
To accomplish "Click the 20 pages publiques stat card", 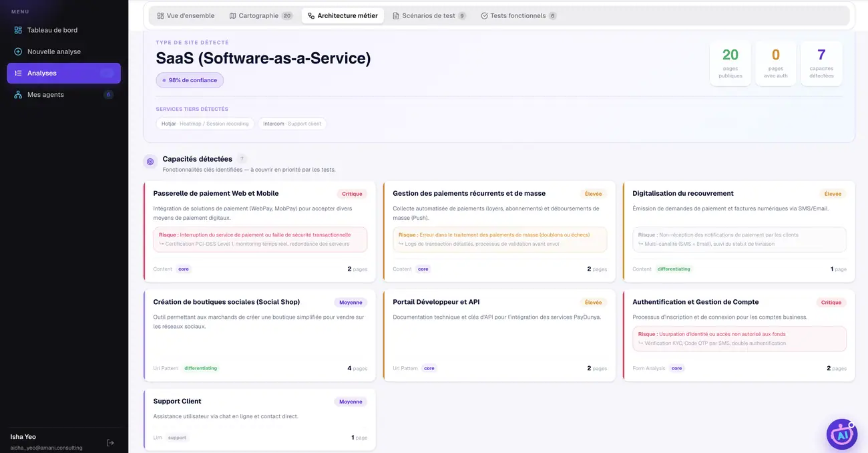I will pos(730,63).
